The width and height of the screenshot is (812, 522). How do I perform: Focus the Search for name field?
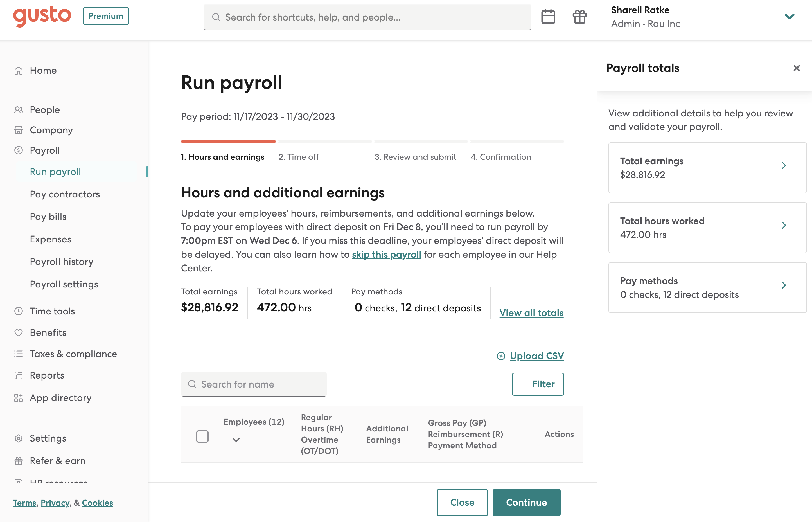(x=253, y=384)
